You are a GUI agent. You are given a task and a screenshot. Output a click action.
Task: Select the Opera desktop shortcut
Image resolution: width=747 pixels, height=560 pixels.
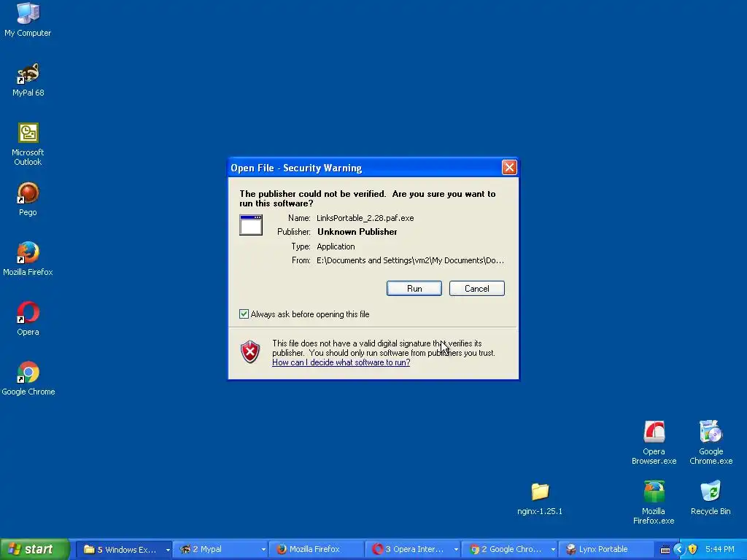[x=28, y=318]
